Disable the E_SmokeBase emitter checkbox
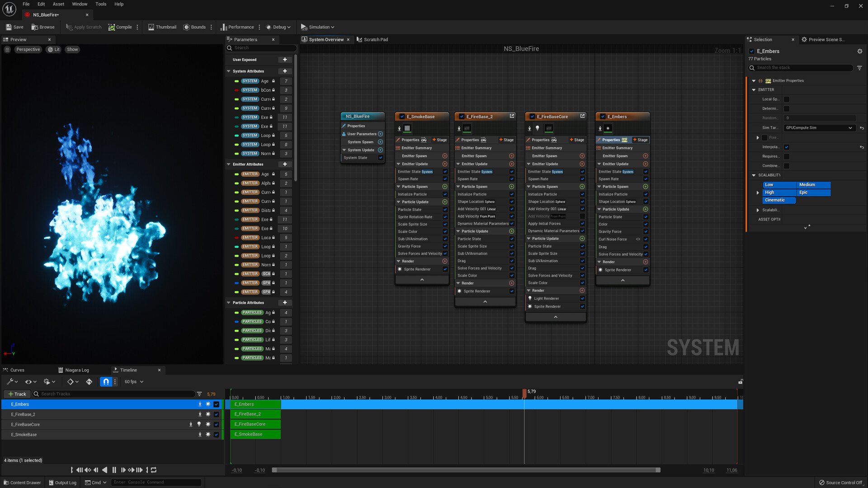Screen dimensions: 868x488 pos(402,117)
